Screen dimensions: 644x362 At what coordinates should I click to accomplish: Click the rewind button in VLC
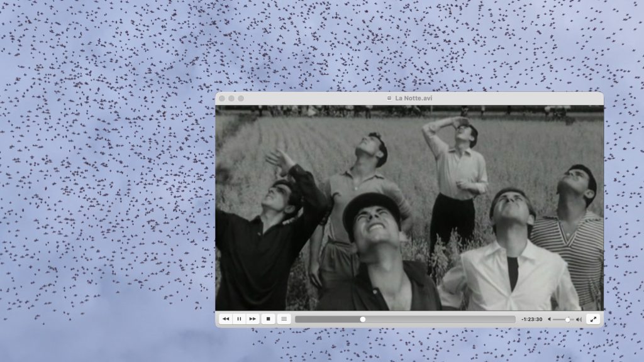[x=226, y=319]
